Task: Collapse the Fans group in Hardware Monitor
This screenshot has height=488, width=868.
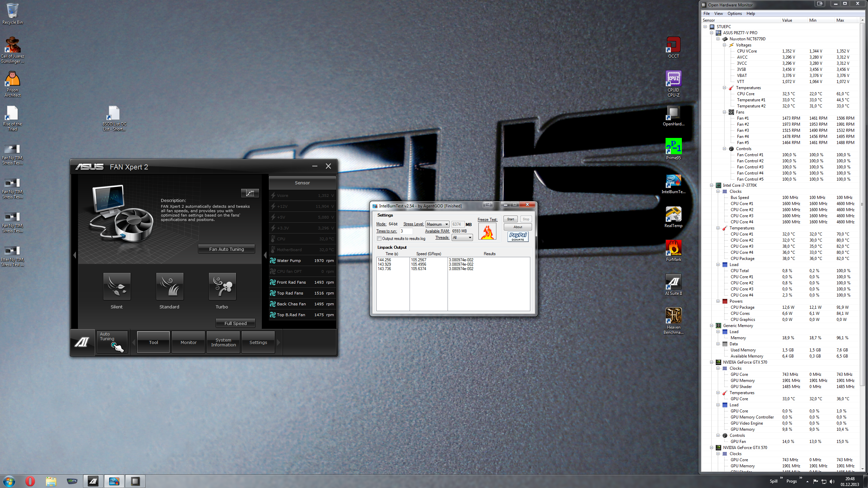Action: [725, 112]
